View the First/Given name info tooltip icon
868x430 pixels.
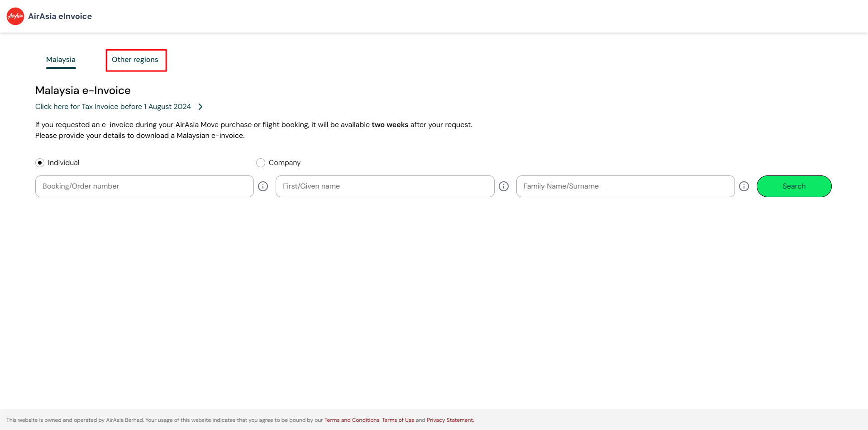click(504, 186)
